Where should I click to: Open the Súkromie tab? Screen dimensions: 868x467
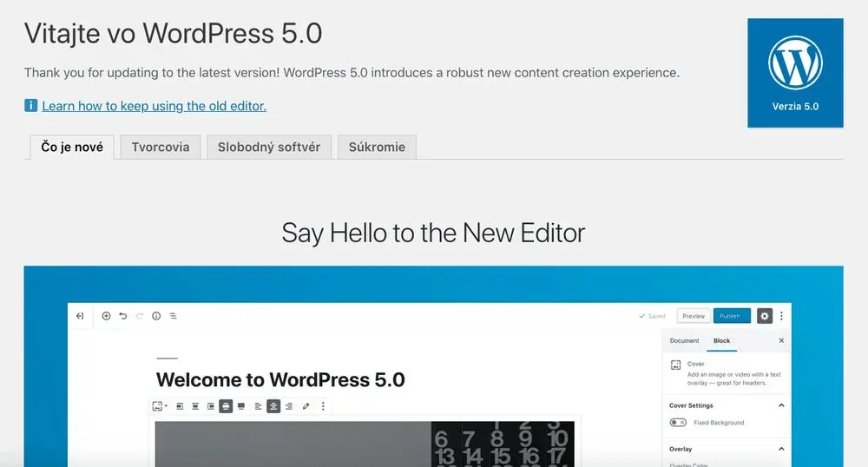pos(377,148)
